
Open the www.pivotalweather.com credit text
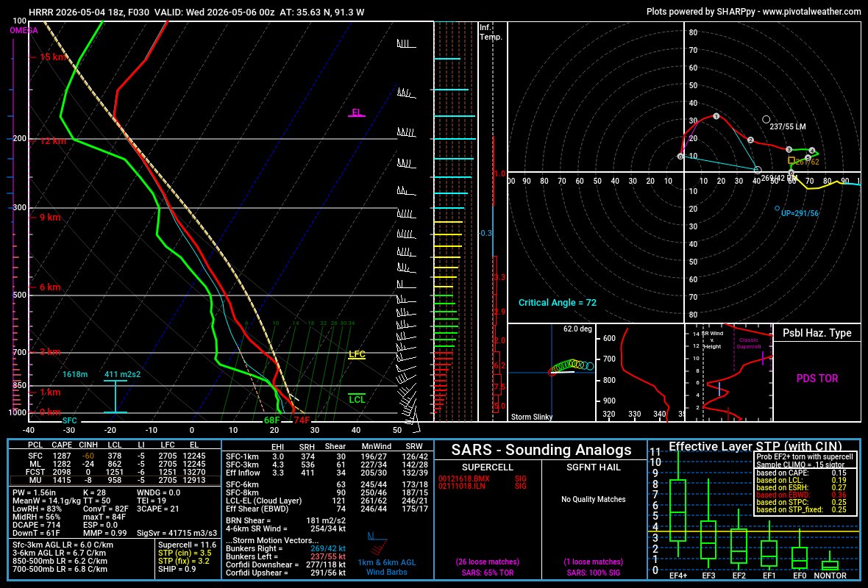(811, 11)
